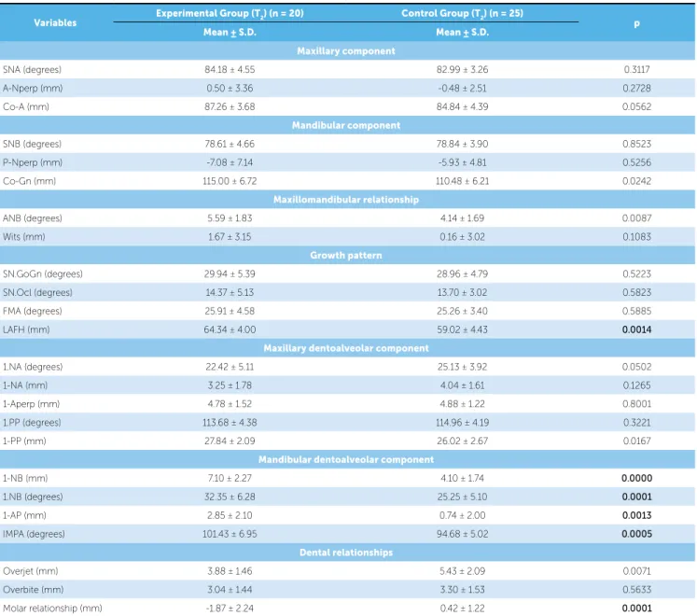Viewport: 697px width, 616px height.
Task: Select the '1-PP (mm)' row label
Action: (x=24, y=441)
